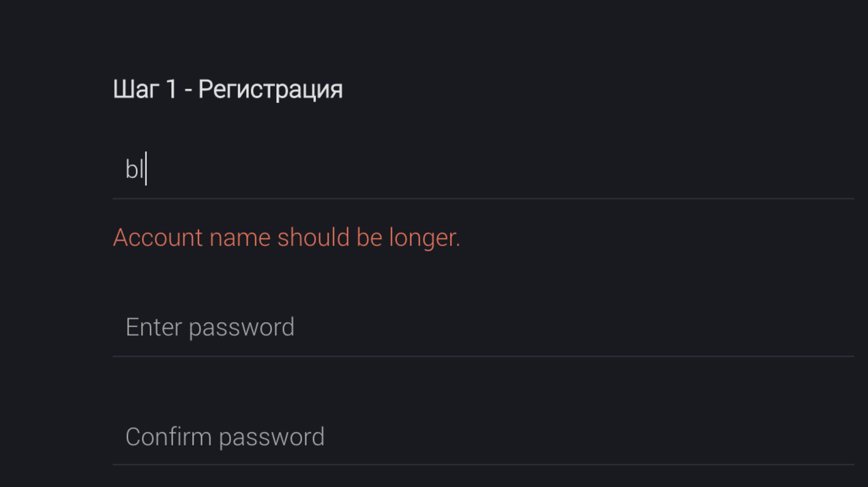Focus the Enter password field
The width and height of the screenshot is (868, 487).
click(x=483, y=327)
